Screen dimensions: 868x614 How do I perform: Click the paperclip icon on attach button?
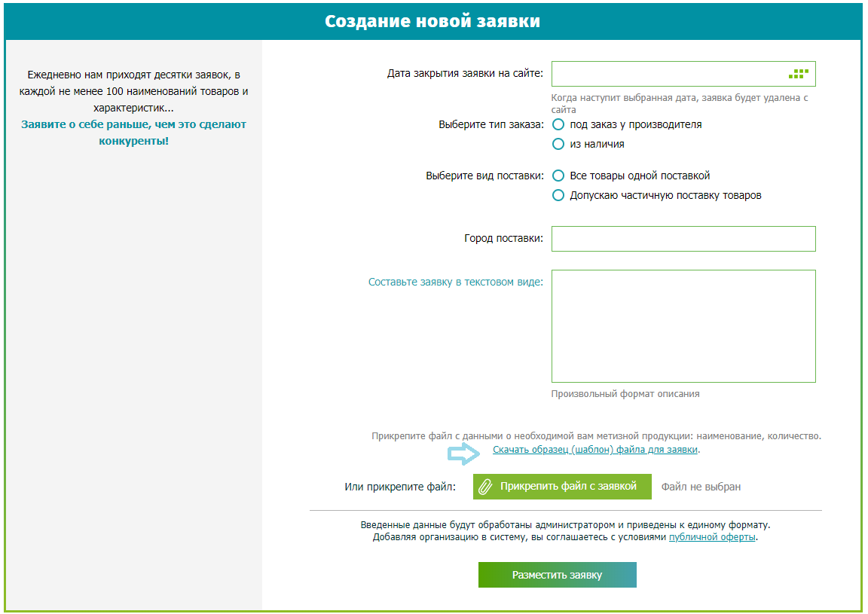[485, 487]
